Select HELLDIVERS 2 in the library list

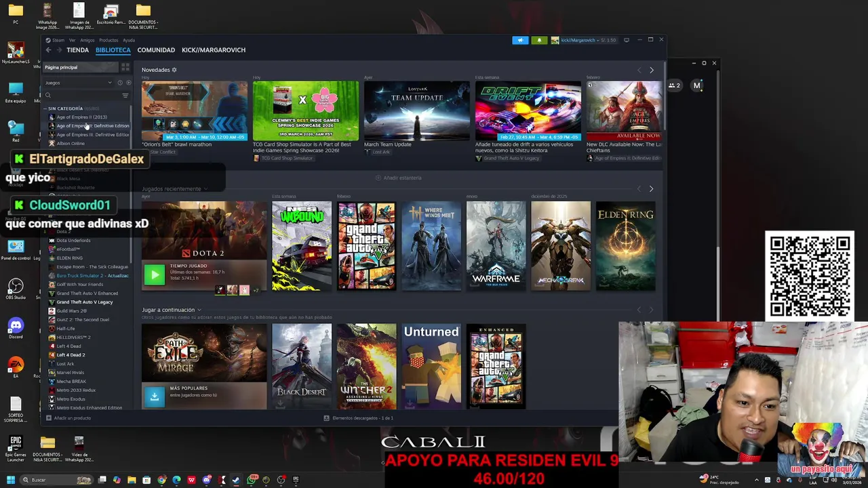point(73,338)
